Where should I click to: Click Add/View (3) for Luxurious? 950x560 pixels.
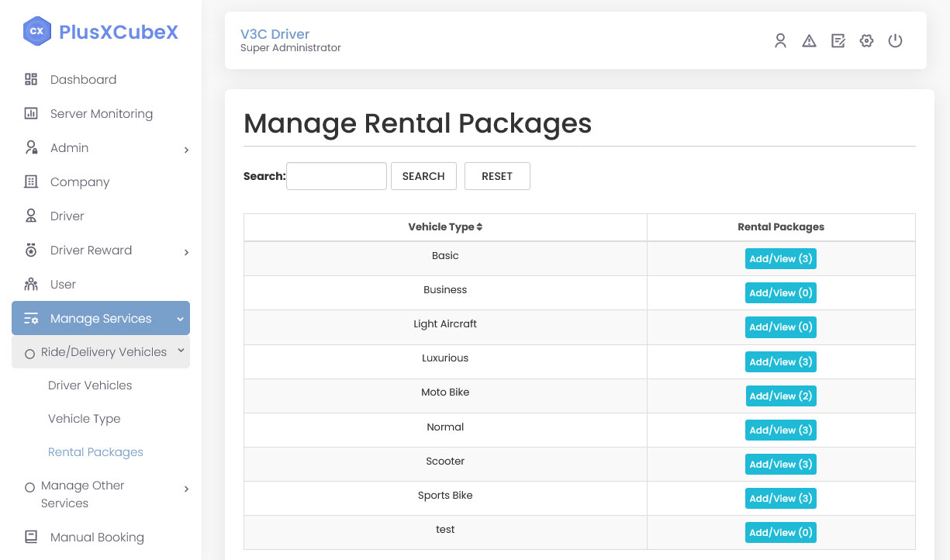pos(781,362)
